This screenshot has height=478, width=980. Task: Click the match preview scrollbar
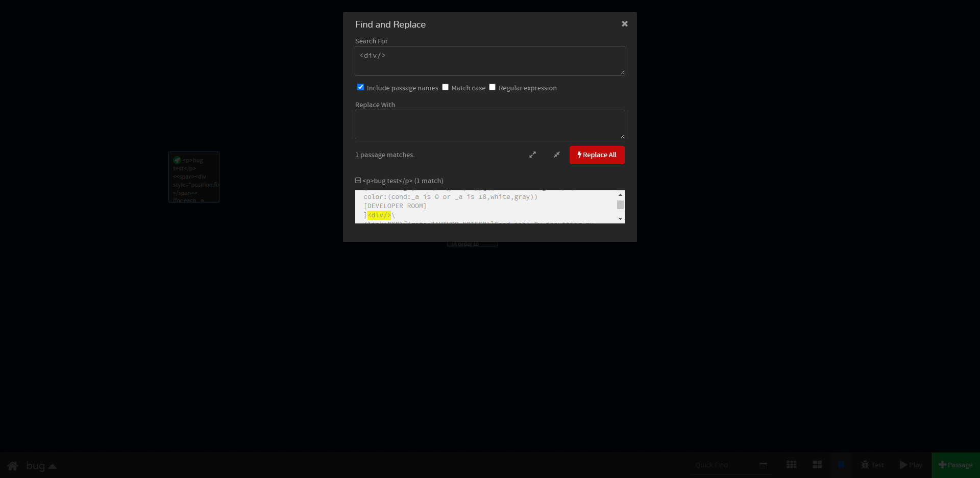click(620, 206)
